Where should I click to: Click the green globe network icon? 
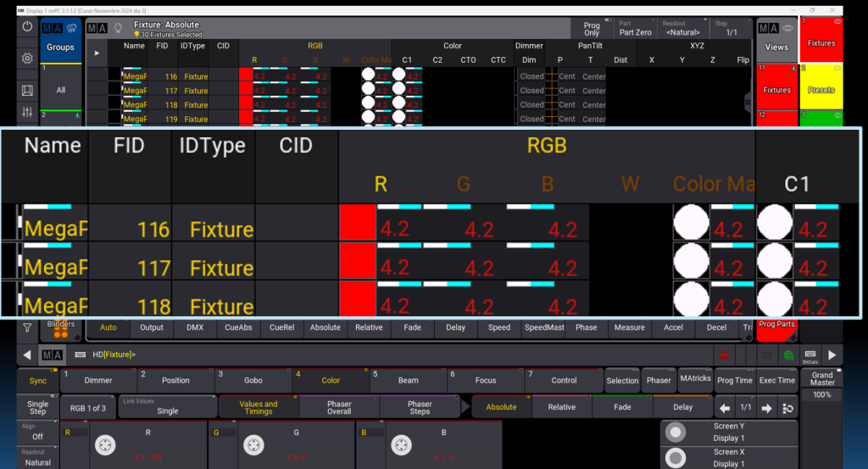coord(788,355)
